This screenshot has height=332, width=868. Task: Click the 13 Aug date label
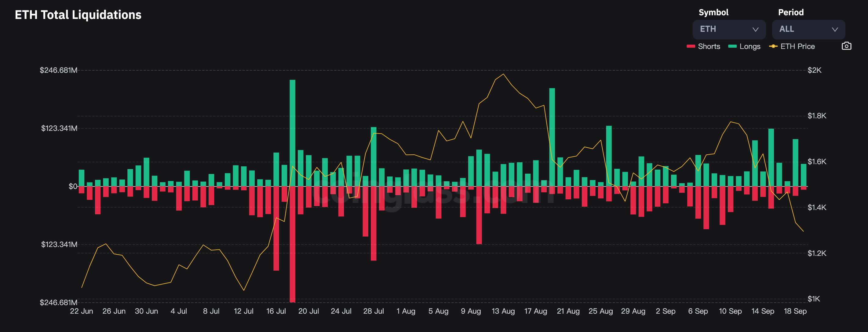tap(503, 311)
